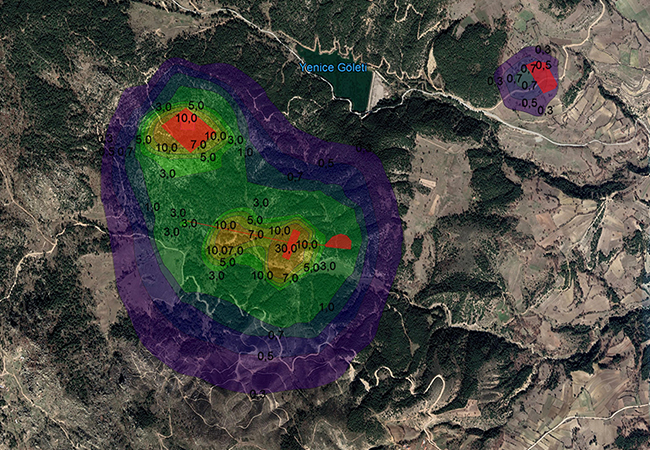Click the 30,0 contour value label
Screen dimensions: 650x450
tap(285, 247)
